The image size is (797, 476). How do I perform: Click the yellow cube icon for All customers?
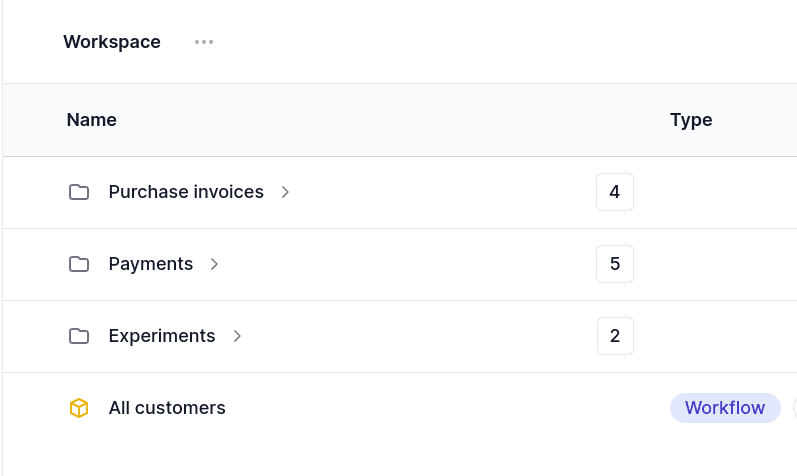[x=79, y=408]
